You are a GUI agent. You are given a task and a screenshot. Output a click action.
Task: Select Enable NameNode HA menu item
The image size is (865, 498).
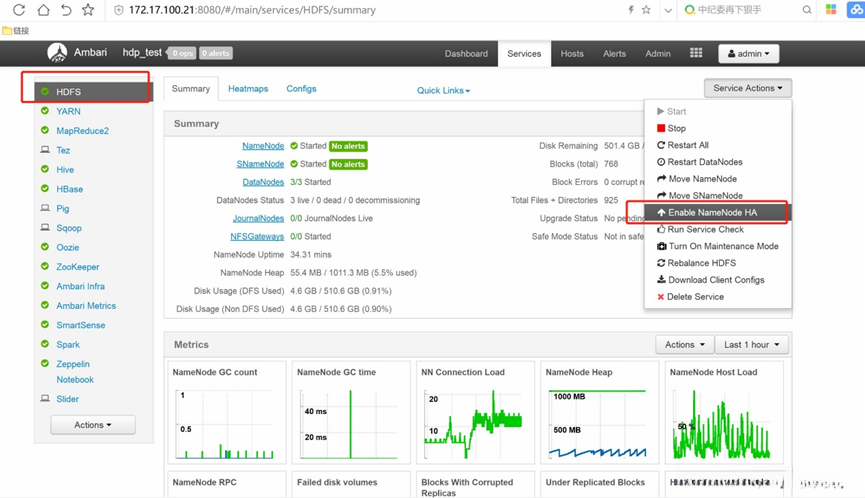(x=717, y=212)
